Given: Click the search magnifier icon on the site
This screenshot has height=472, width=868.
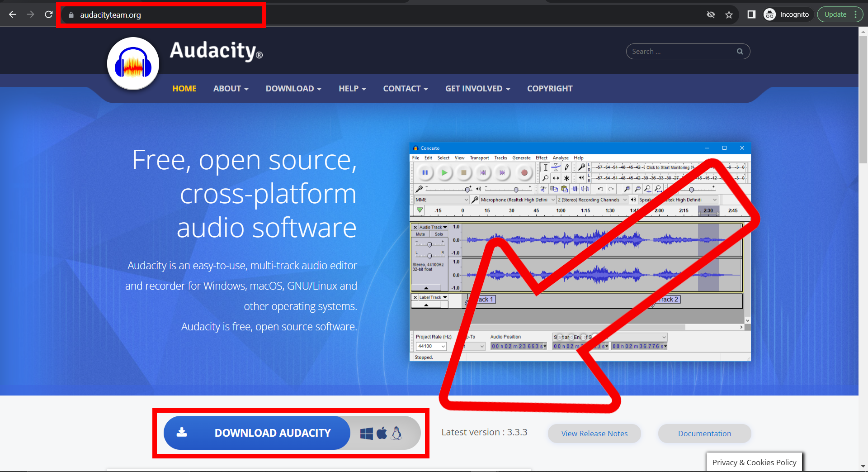Looking at the screenshot, I should 740,51.
